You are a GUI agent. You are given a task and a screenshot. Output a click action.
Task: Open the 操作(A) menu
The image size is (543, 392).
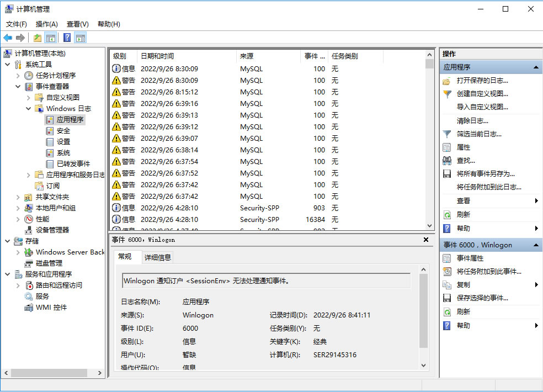click(x=46, y=24)
